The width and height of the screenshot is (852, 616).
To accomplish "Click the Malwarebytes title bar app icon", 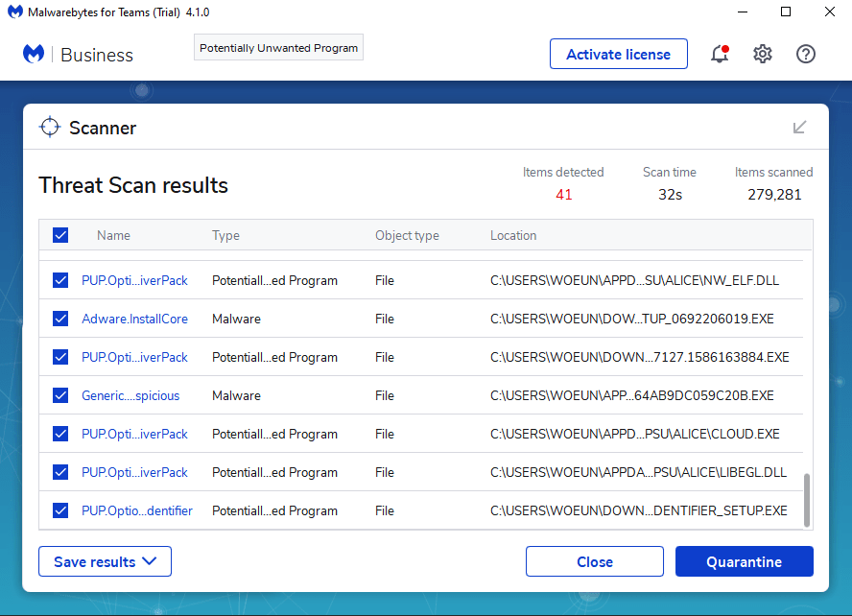I will click(15, 12).
